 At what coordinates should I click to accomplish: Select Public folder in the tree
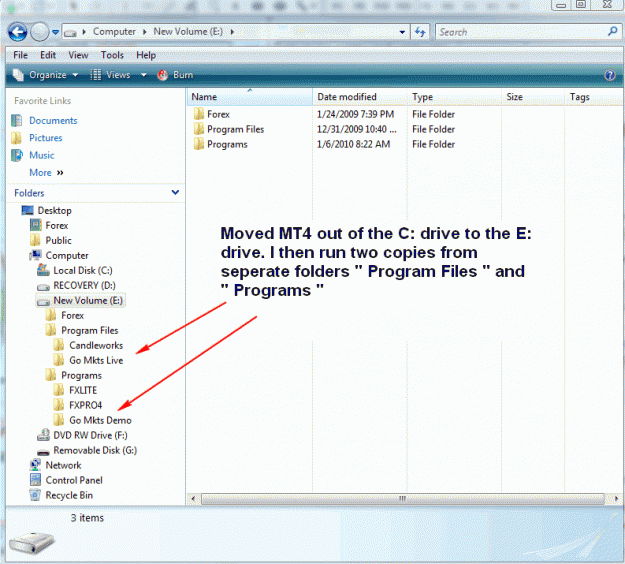point(58,240)
